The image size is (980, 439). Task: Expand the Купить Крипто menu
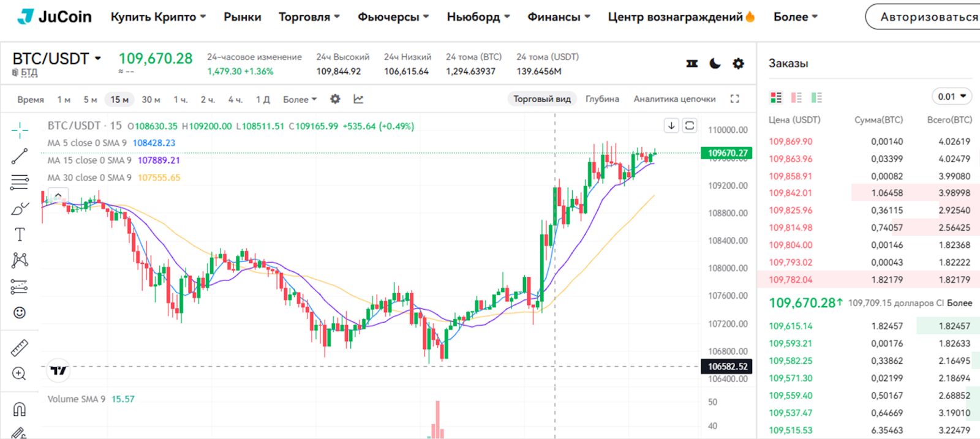[158, 17]
